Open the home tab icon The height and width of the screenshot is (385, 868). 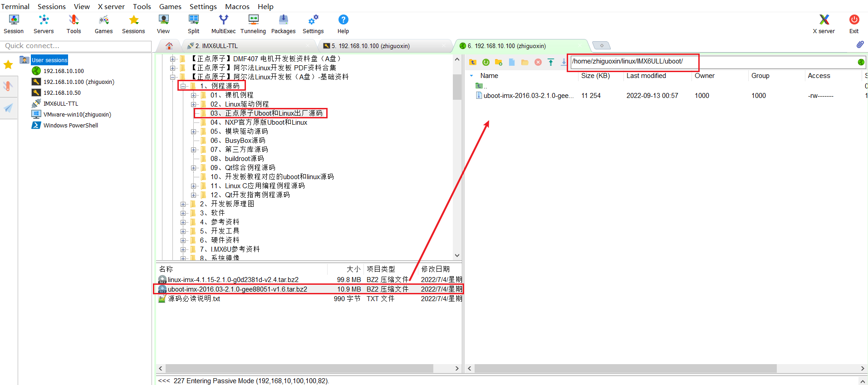coord(169,46)
